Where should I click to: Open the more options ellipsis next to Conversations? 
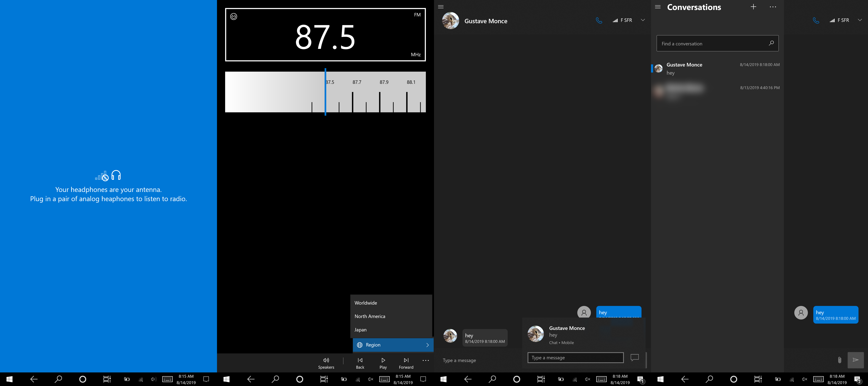tap(773, 7)
